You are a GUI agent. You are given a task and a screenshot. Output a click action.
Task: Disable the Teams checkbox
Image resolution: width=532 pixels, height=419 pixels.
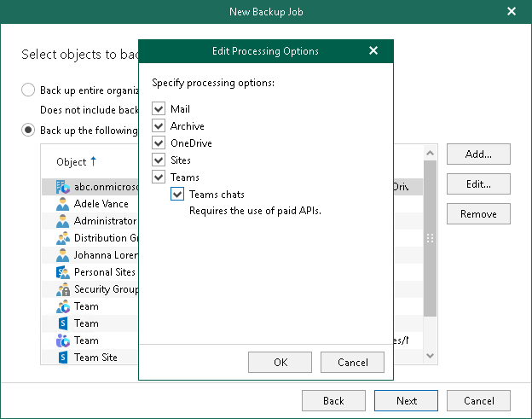coord(159,177)
